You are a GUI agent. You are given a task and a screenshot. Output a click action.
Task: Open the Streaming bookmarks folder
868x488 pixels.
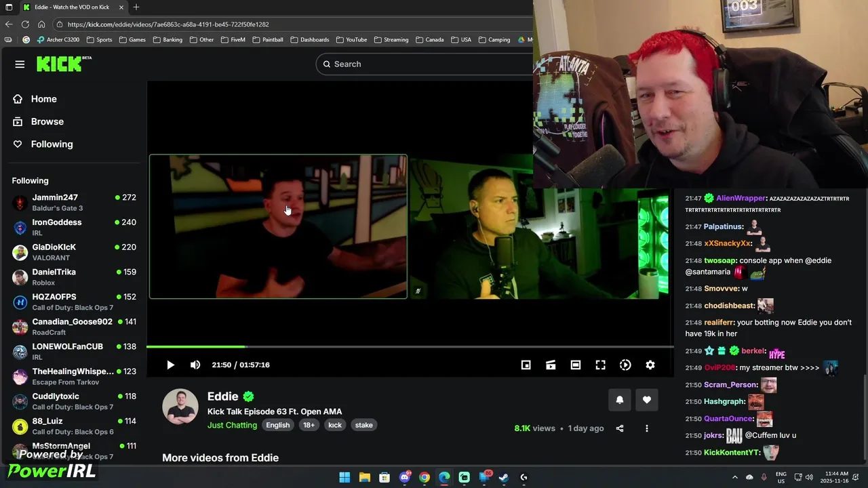(x=391, y=40)
